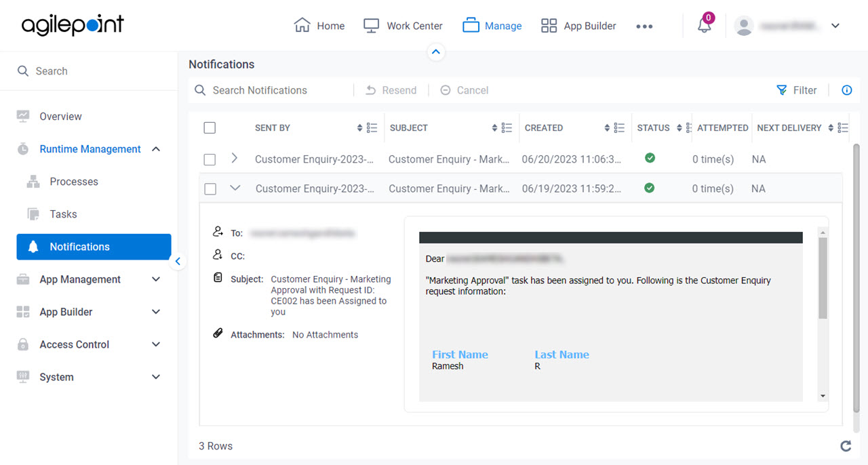Viewport: 868px width, 465px height.
Task: Collapse the Runtime Management section
Action: [x=156, y=149]
